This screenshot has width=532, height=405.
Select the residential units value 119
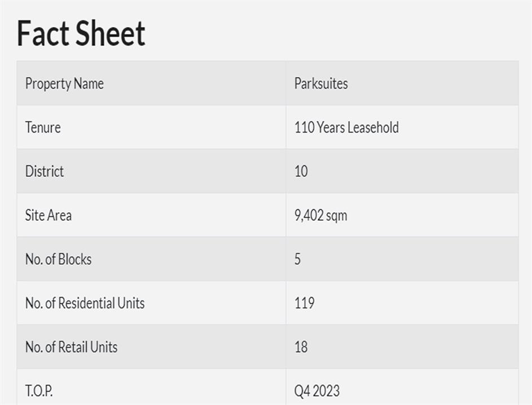[x=304, y=303]
